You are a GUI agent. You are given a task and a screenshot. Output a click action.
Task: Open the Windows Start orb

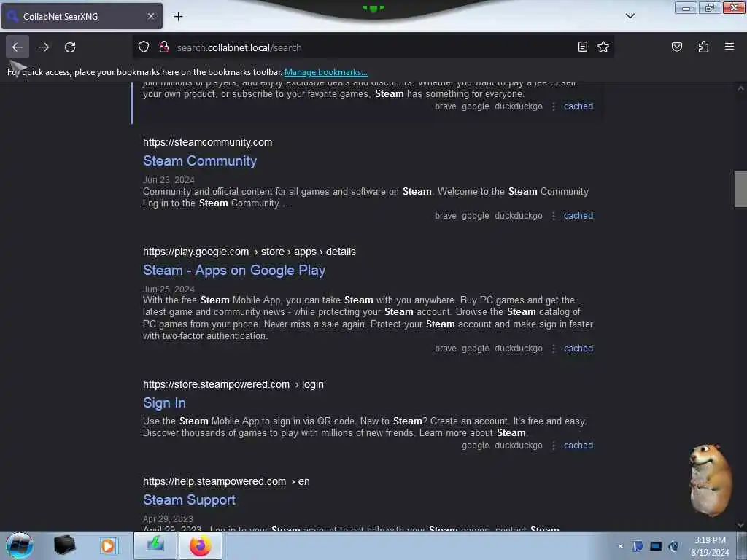click(x=19, y=545)
